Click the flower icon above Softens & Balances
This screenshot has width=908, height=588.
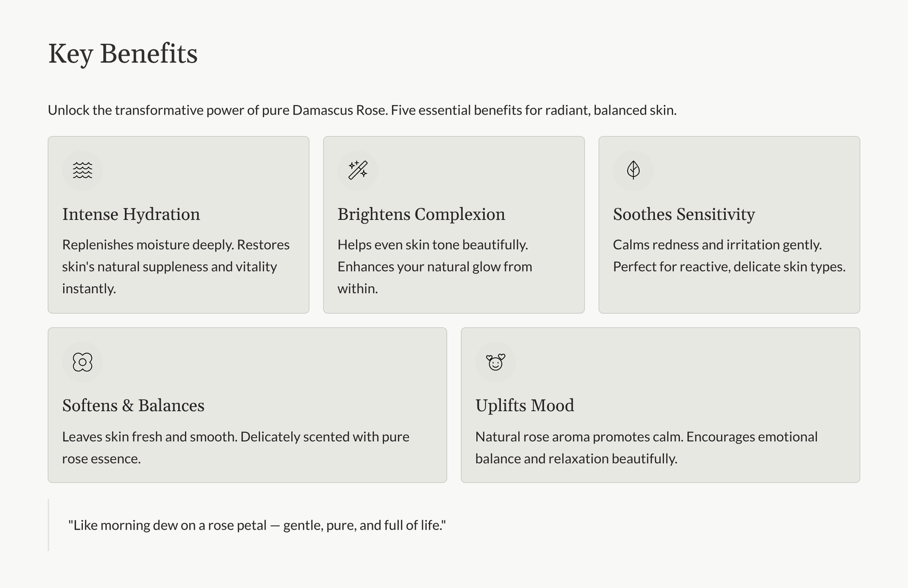click(82, 362)
